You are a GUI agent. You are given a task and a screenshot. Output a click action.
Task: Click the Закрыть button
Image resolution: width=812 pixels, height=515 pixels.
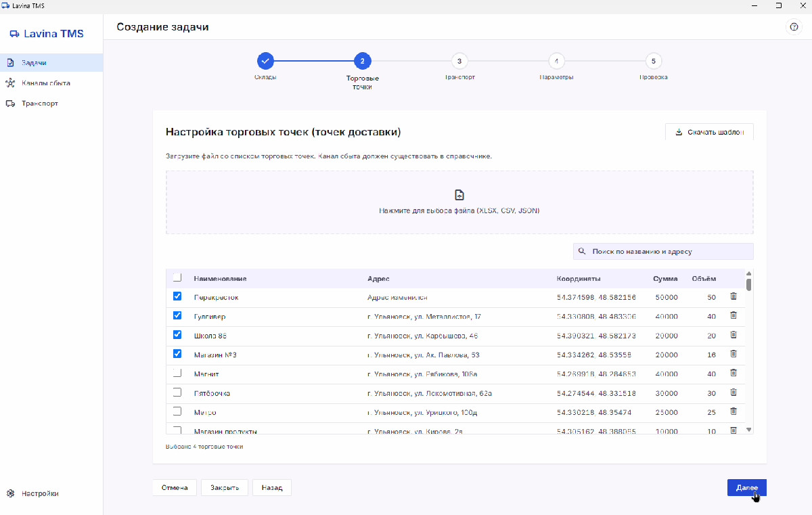pyautogui.click(x=225, y=487)
